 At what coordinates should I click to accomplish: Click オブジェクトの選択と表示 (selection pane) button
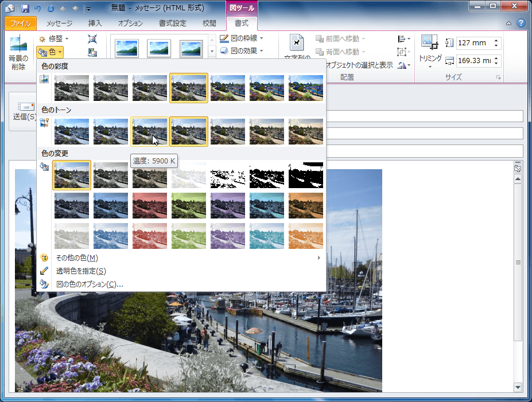coord(359,65)
